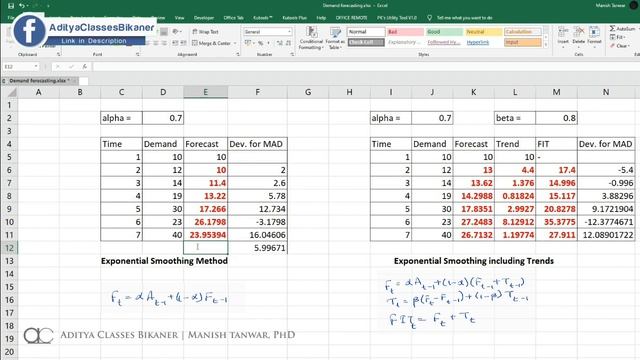
Task: Open Number format dialog launcher
Action: click(292, 54)
